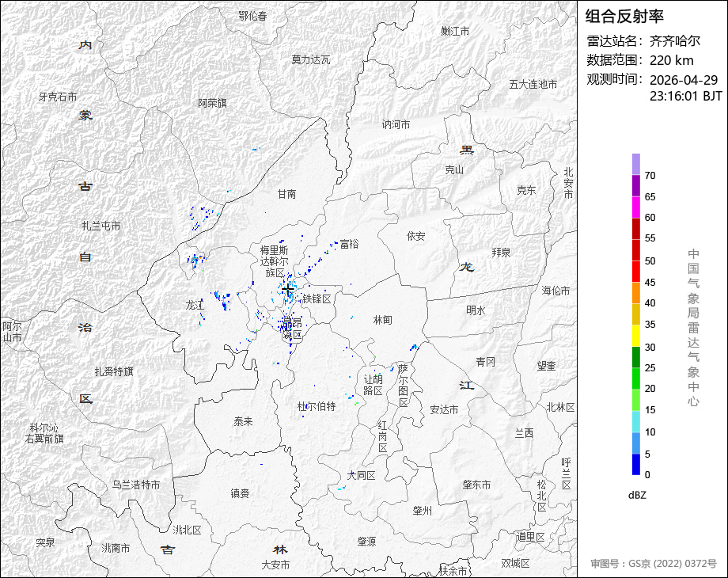The width and height of the screenshot is (728, 578).
Task: Click the 龙江 county map label
Action: [x=195, y=305]
